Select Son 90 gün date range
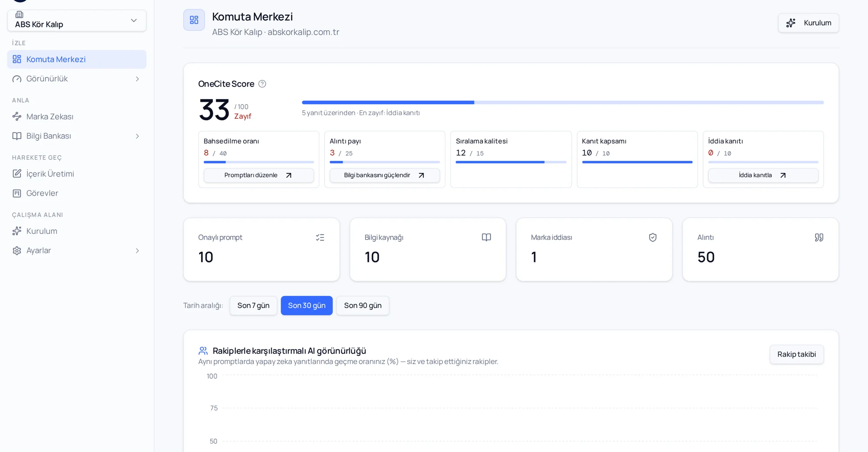868x452 pixels. click(x=363, y=305)
